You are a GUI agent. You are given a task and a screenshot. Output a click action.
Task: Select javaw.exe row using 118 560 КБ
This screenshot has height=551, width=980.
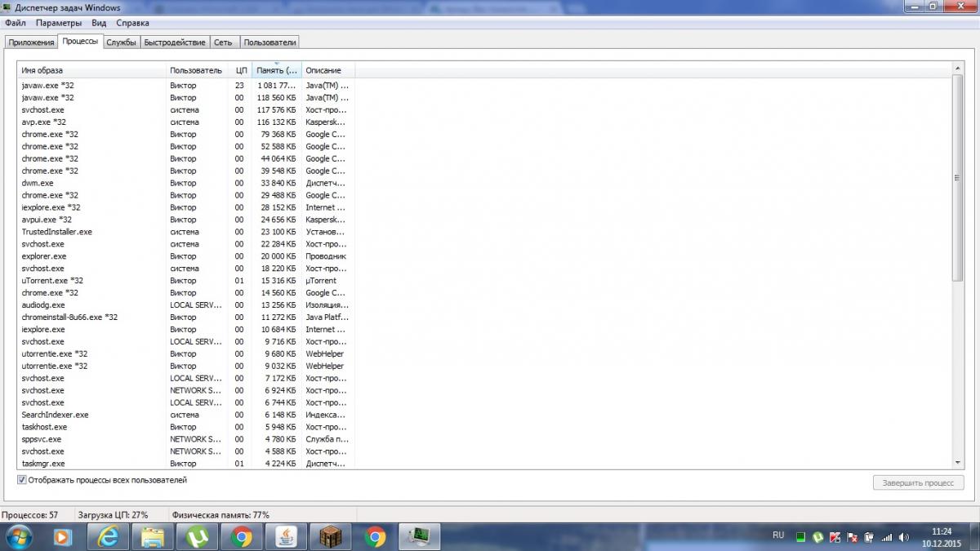[186, 97]
